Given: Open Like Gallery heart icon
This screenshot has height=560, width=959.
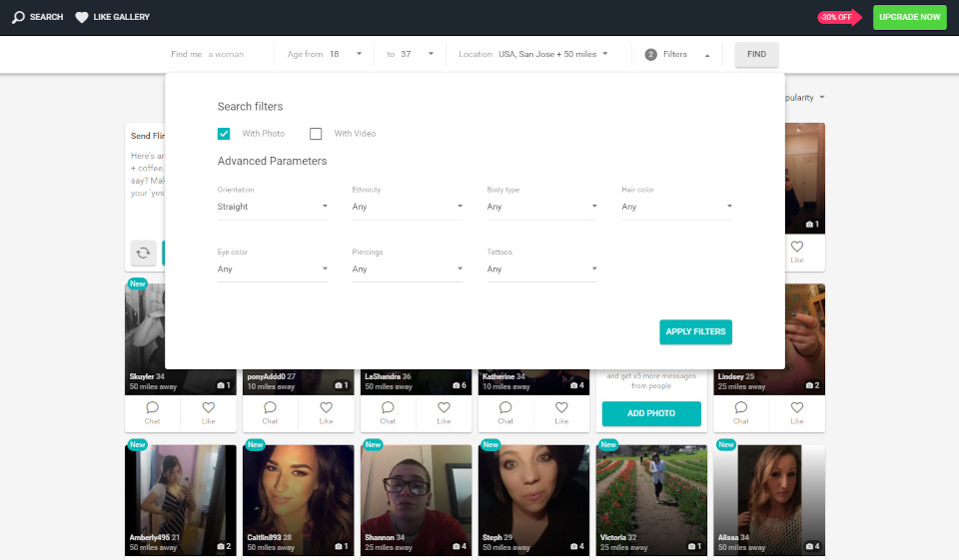Looking at the screenshot, I should [82, 17].
